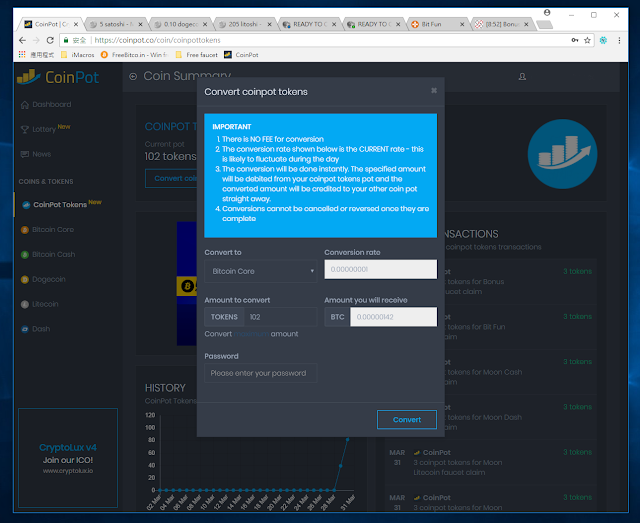This screenshot has height=523, width=640.
Task: Open Chrome menu three dots
Action: click(619, 40)
